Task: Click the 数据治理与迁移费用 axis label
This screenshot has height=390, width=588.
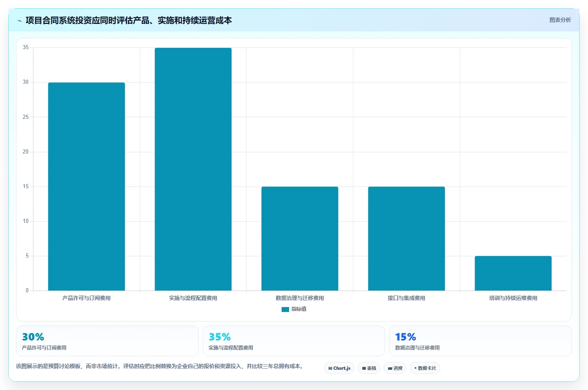Action: tap(300, 298)
